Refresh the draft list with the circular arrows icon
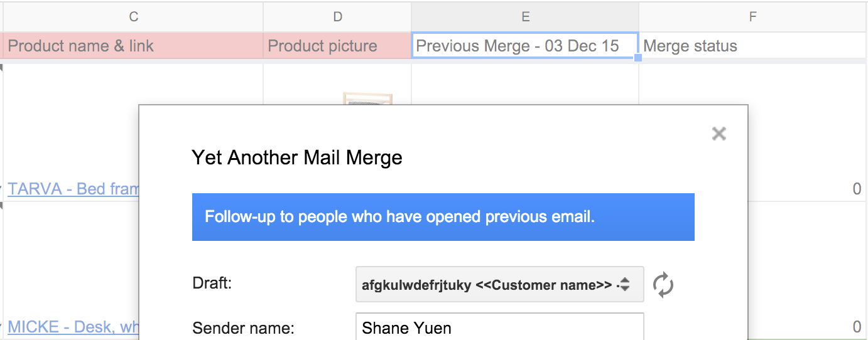The width and height of the screenshot is (868, 340). (663, 285)
